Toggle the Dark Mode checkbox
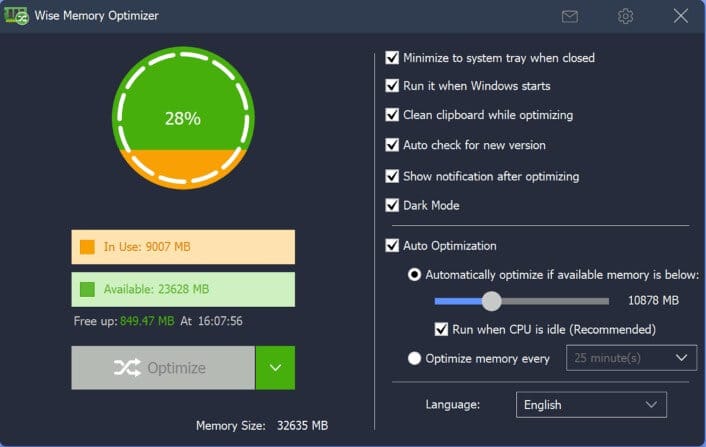Screen dimensions: 706x447 pos(392,205)
